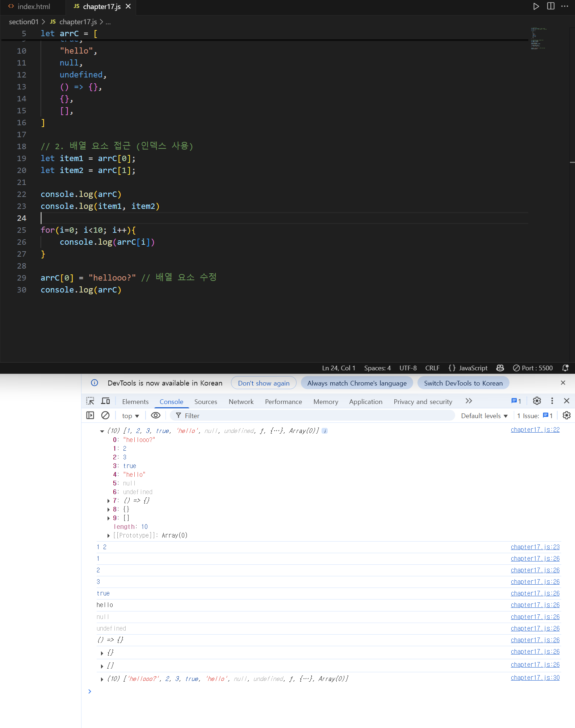Select the chapter17.js editor tab
The width and height of the screenshot is (575, 728).
(101, 7)
